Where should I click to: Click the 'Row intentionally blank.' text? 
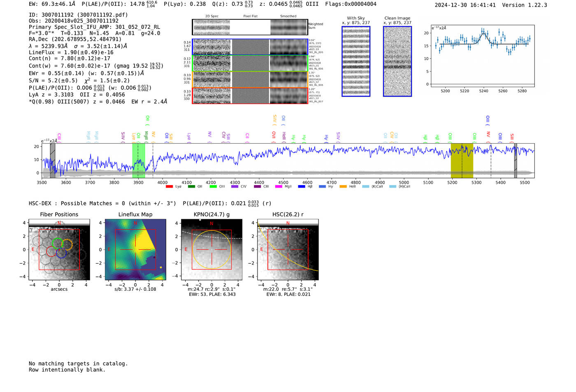[67, 370]
